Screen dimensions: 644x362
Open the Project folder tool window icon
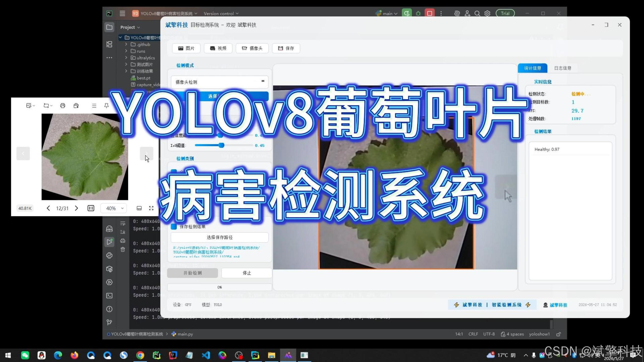coord(109,27)
